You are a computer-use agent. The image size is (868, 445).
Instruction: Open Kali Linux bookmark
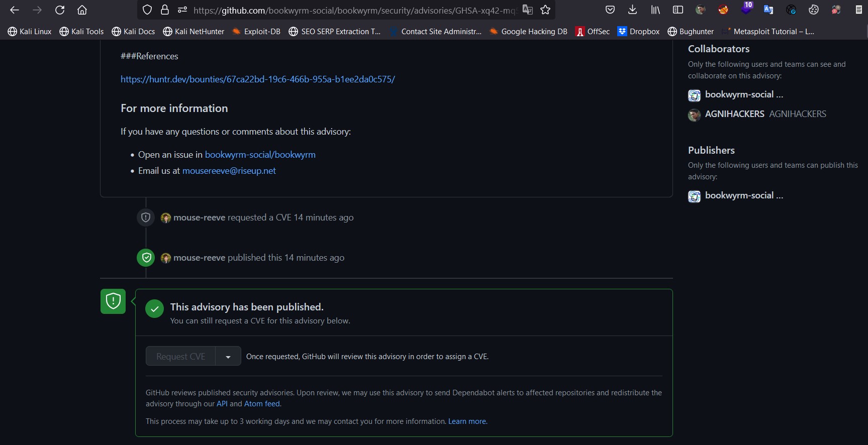tap(30, 32)
